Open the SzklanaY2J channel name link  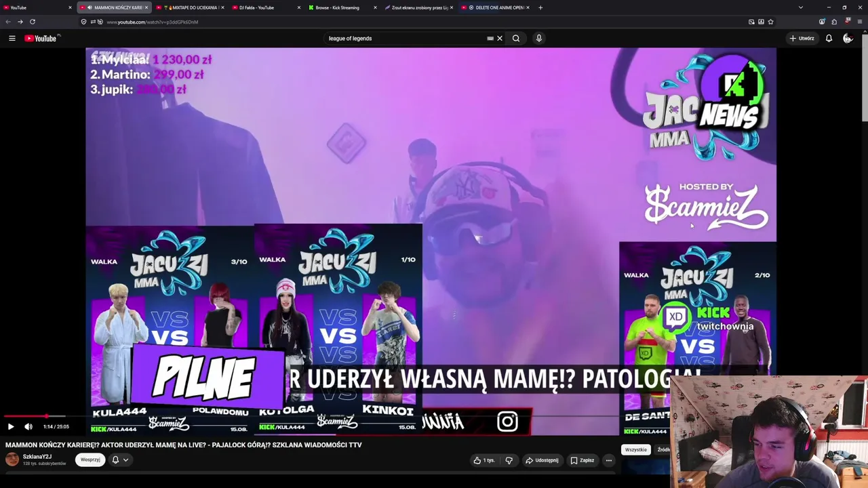point(37,457)
